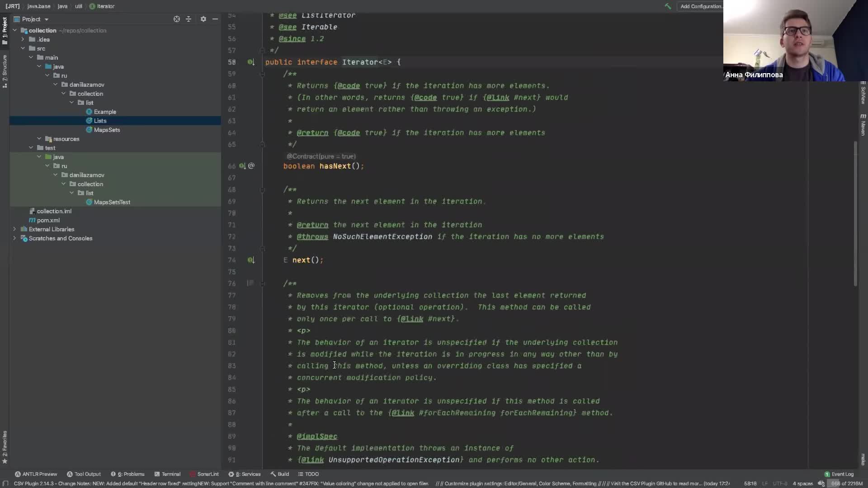
Task: Click the NoSuchElementException reference
Action: tap(382, 236)
